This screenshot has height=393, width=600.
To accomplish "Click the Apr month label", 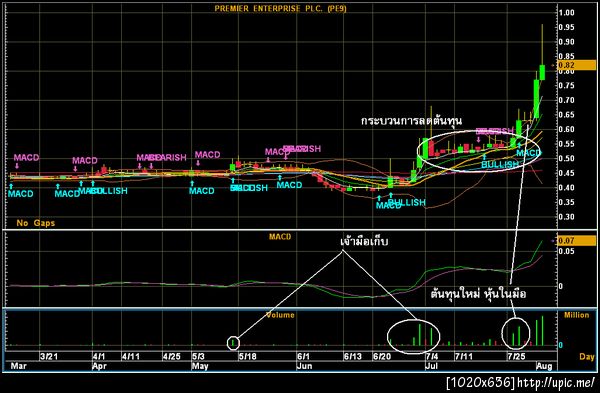I will pyautogui.click(x=99, y=366).
